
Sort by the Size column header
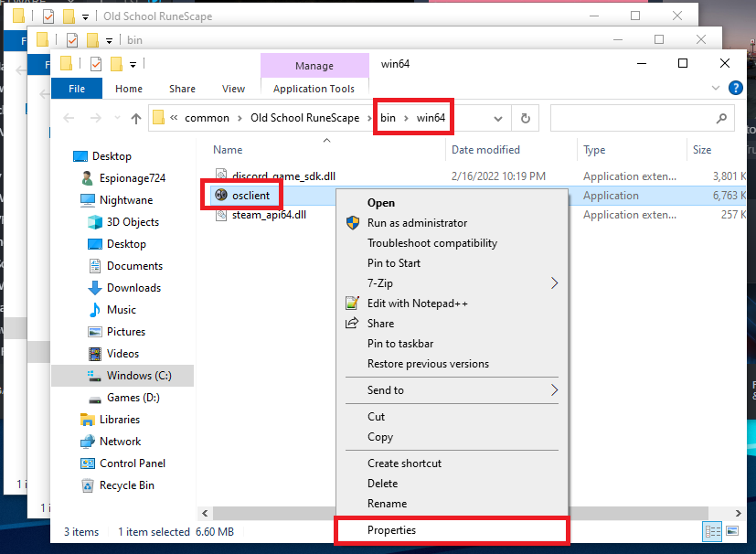702,150
